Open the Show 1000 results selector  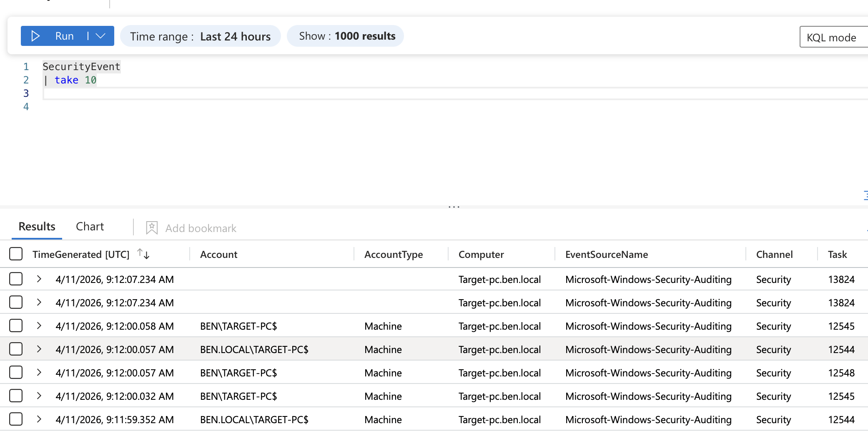tap(345, 36)
